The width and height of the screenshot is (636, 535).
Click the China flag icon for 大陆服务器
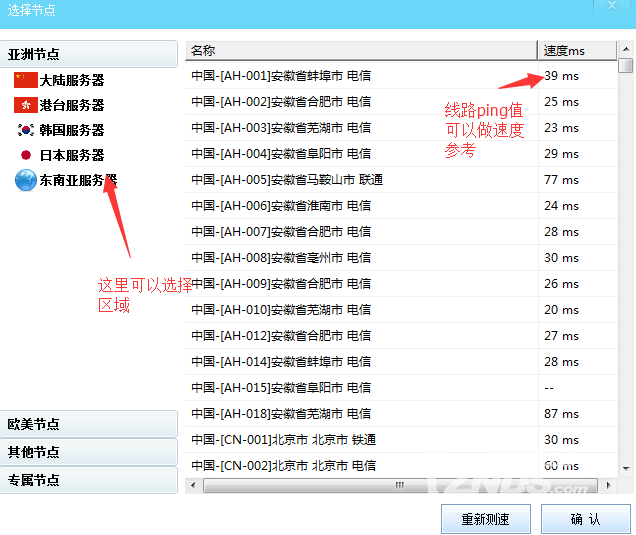pyautogui.click(x=25, y=80)
